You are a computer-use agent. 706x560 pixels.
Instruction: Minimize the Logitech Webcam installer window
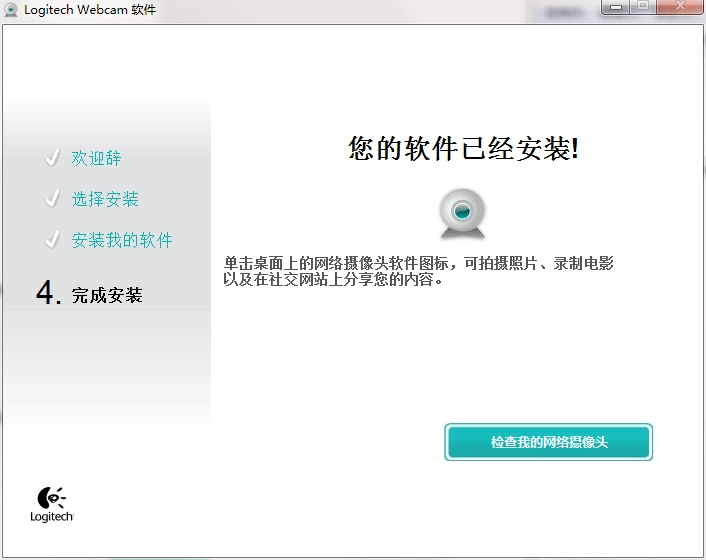coord(615,7)
